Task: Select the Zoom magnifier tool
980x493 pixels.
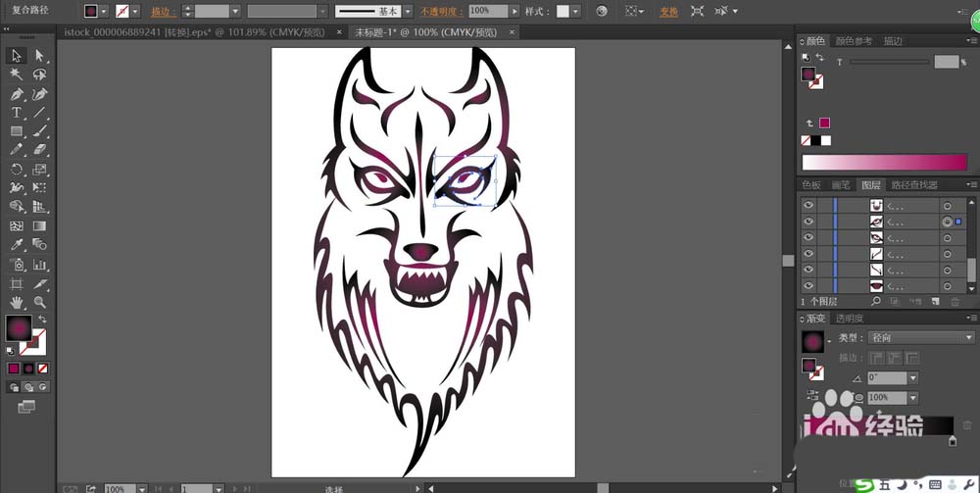Action: (x=40, y=303)
